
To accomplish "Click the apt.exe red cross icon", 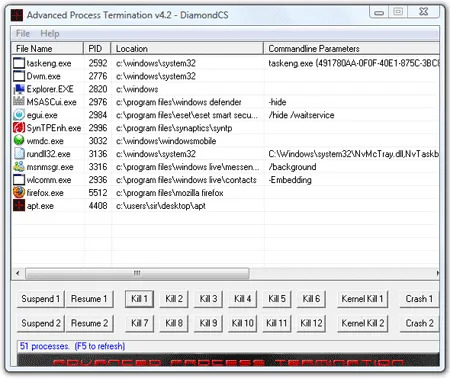I will click(19, 205).
